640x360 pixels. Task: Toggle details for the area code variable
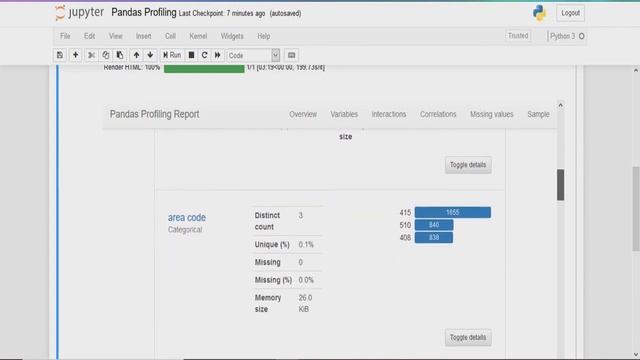point(468,338)
